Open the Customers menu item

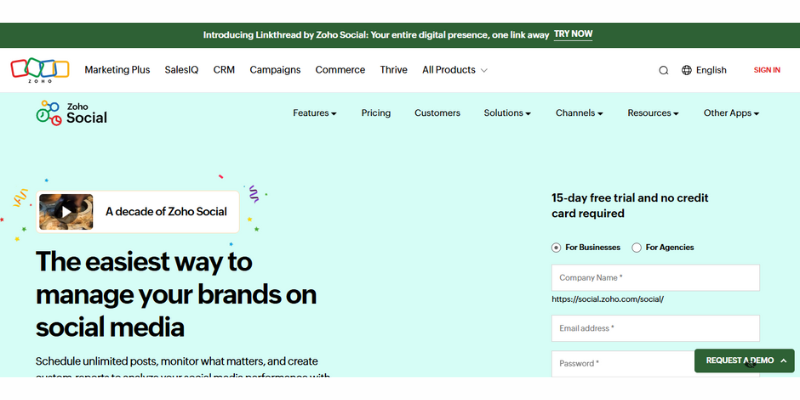tap(437, 113)
